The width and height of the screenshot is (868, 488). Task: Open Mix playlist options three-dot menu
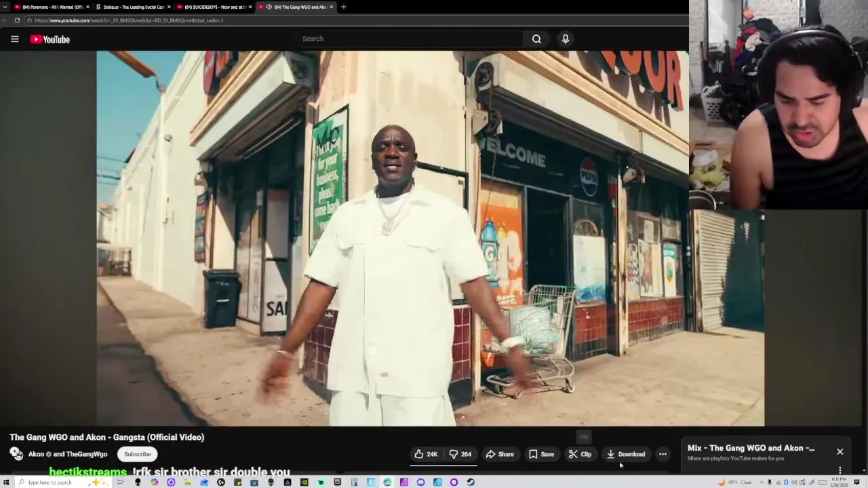pos(840,470)
